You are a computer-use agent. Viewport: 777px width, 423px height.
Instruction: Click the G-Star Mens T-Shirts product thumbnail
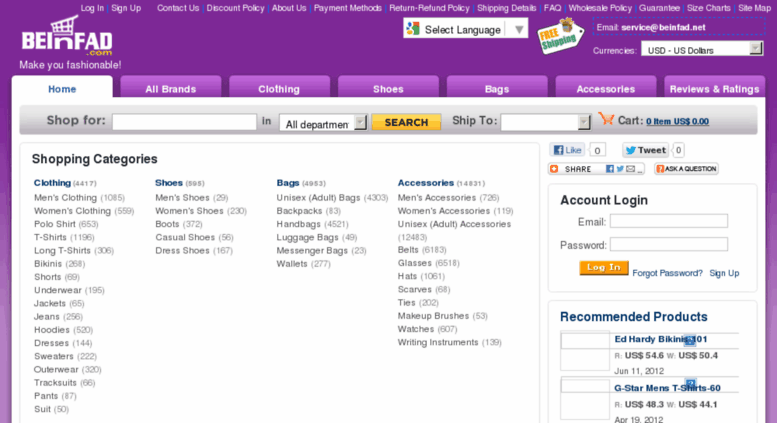coord(585,399)
